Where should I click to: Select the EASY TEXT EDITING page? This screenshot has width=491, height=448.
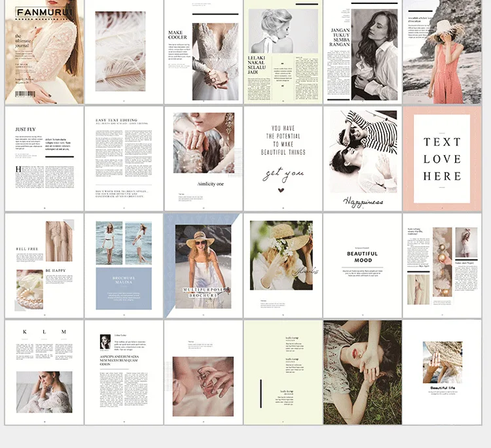tap(124, 158)
